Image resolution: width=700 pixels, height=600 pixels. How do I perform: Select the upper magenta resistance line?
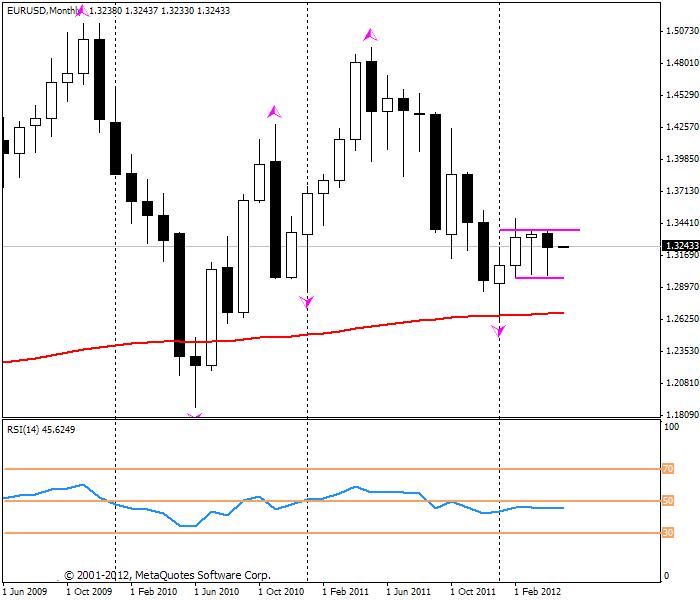(x=539, y=230)
